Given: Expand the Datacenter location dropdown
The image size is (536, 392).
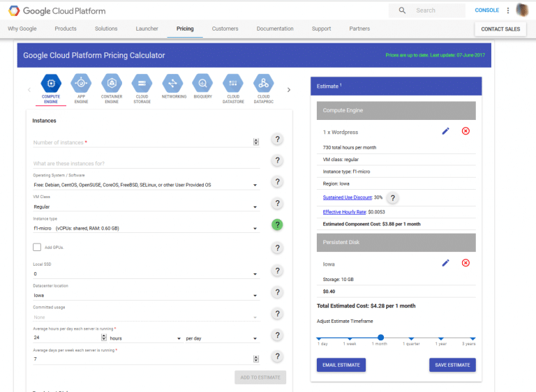Looking at the screenshot, I should click(147, 295).
